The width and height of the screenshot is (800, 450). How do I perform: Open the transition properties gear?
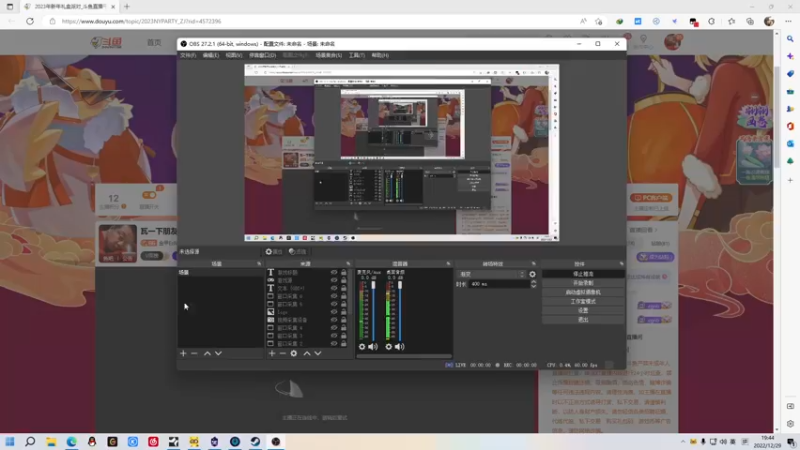[x=532, y=274]
